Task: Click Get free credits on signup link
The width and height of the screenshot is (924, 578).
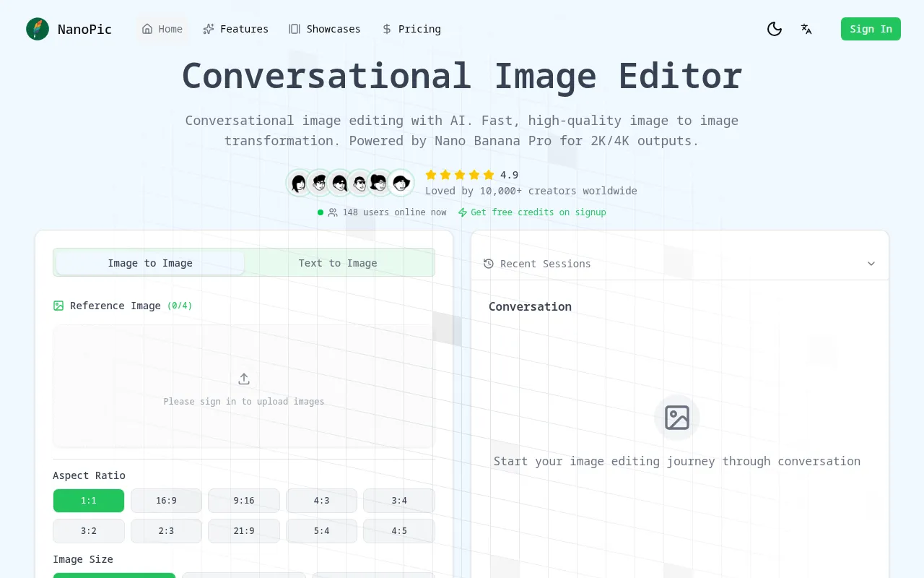Action: [x=532, y=212]
